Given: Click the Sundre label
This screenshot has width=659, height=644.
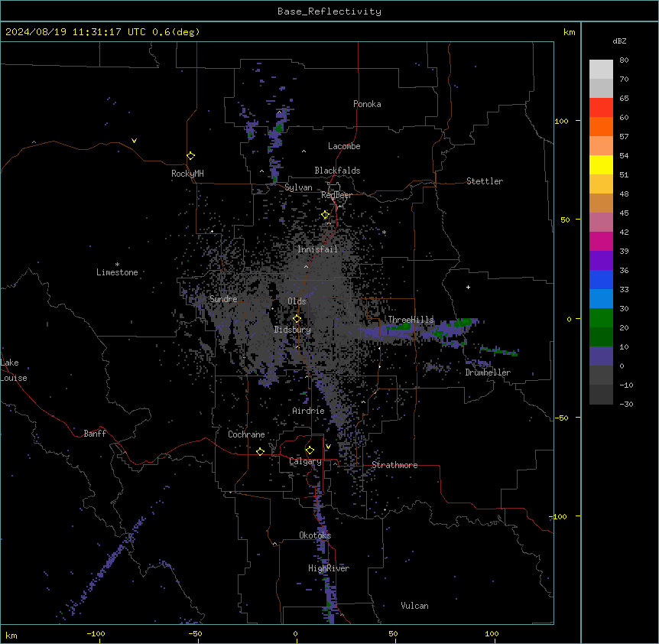Looking at the screenshot, I should tap(223, 299).
